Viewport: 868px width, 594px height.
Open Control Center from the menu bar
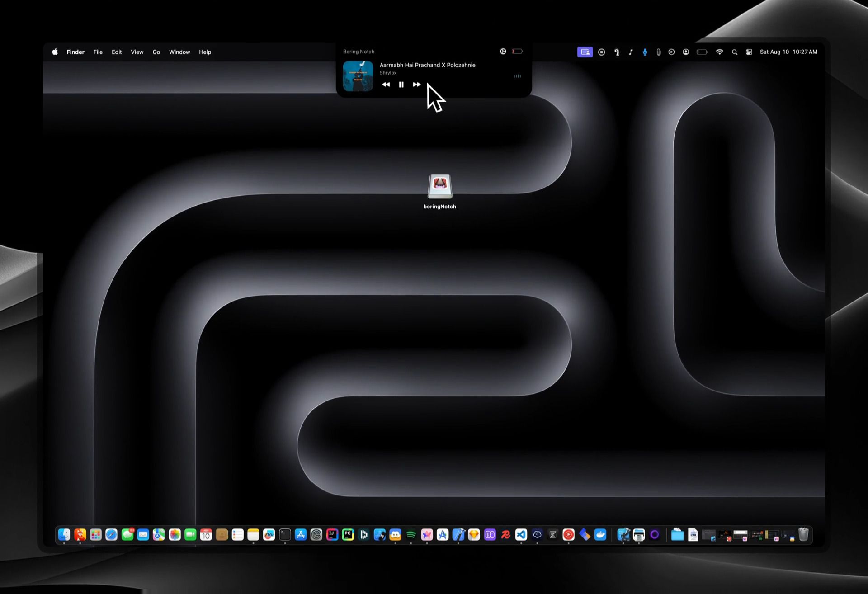pyautogui.click(x=749, y=52)
